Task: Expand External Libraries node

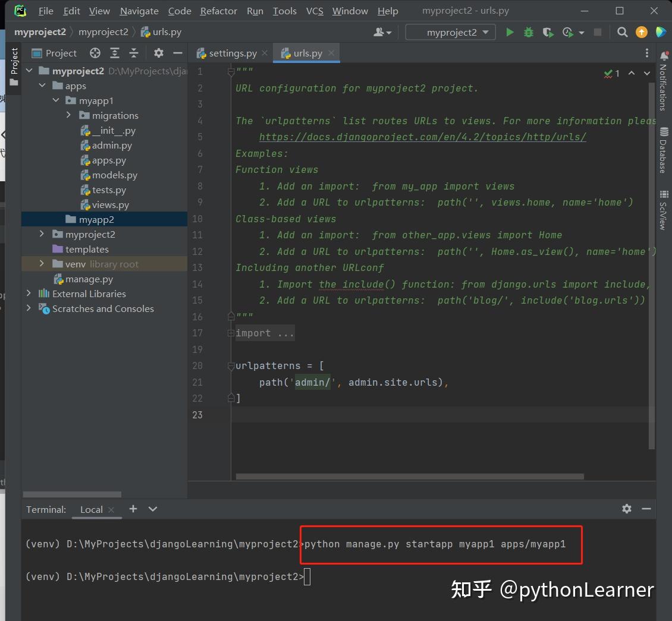Action: [29, 294]
